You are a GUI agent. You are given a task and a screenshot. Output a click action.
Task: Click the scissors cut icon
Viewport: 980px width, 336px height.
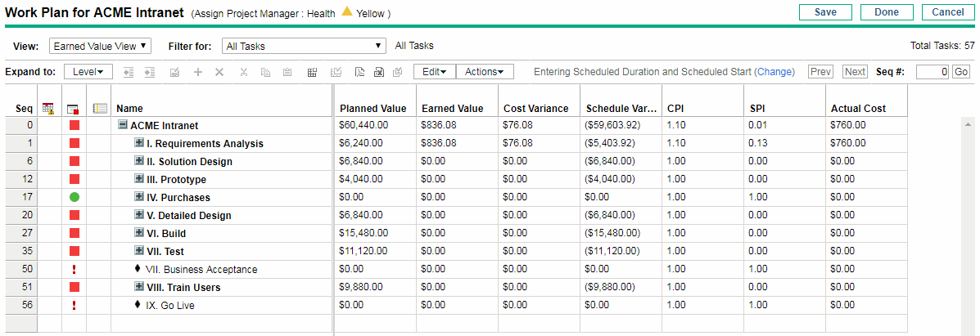pyautogui.click(x=244, y=72)
